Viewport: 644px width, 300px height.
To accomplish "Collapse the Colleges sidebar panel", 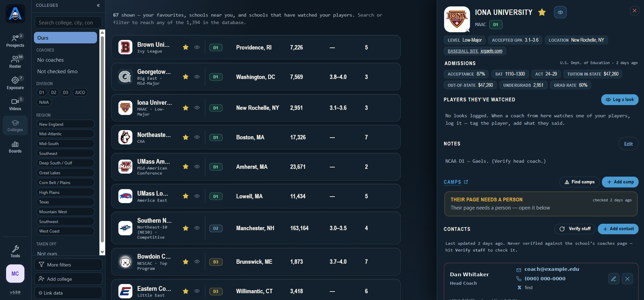I will (x=98, y=5).
